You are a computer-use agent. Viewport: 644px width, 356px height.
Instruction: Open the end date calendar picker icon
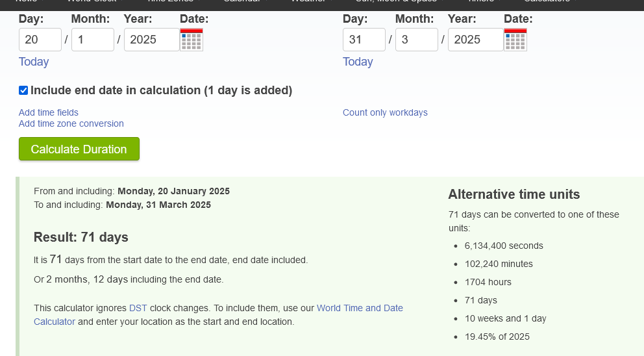tap(515, 40)
